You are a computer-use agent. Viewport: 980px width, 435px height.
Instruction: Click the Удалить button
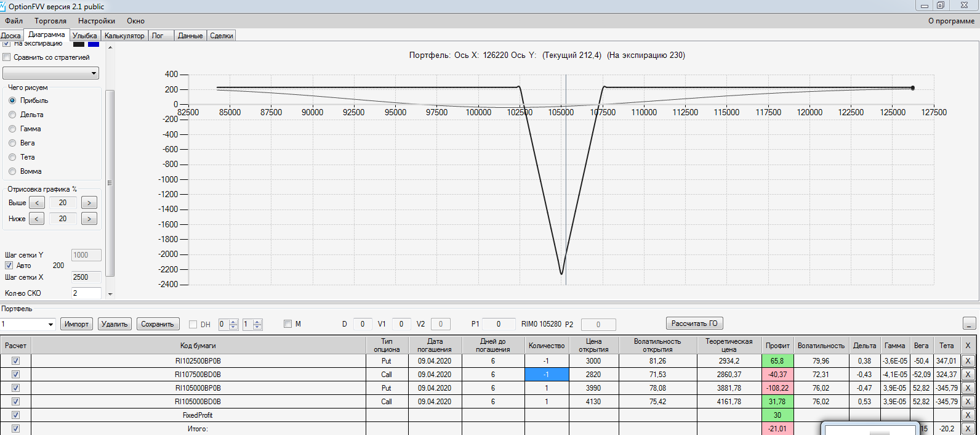[114, 324]
